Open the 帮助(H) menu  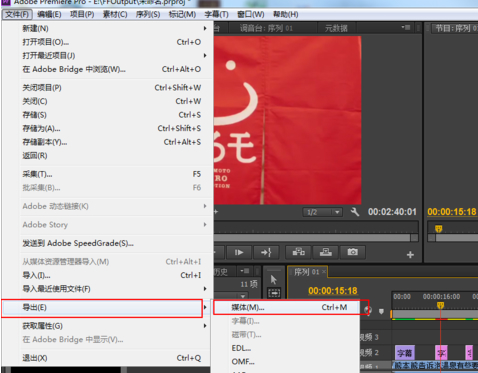click(x=285, y=15)
